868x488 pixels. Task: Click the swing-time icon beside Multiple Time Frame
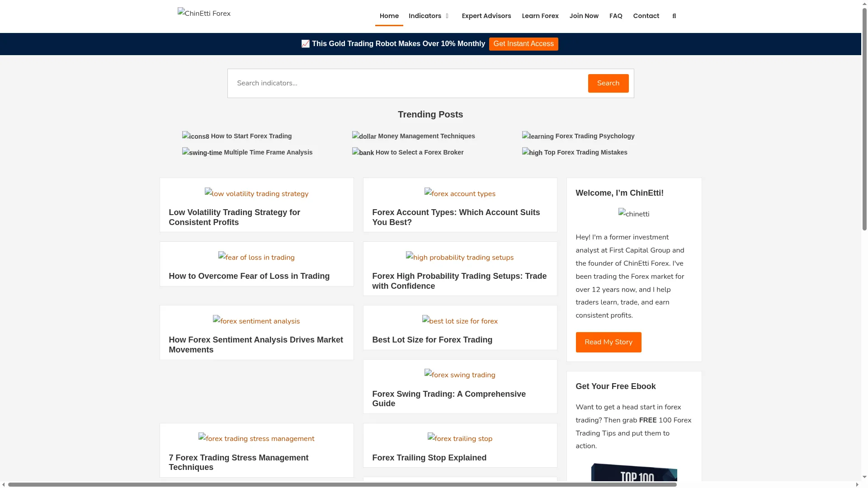coord(202,152)
